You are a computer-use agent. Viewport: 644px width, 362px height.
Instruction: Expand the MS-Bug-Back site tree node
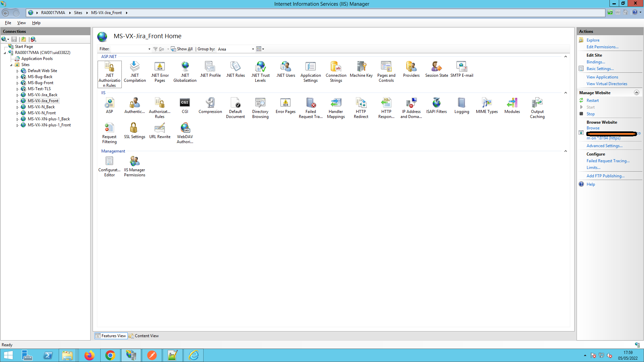pyautogui.click(x=17, y=77)
